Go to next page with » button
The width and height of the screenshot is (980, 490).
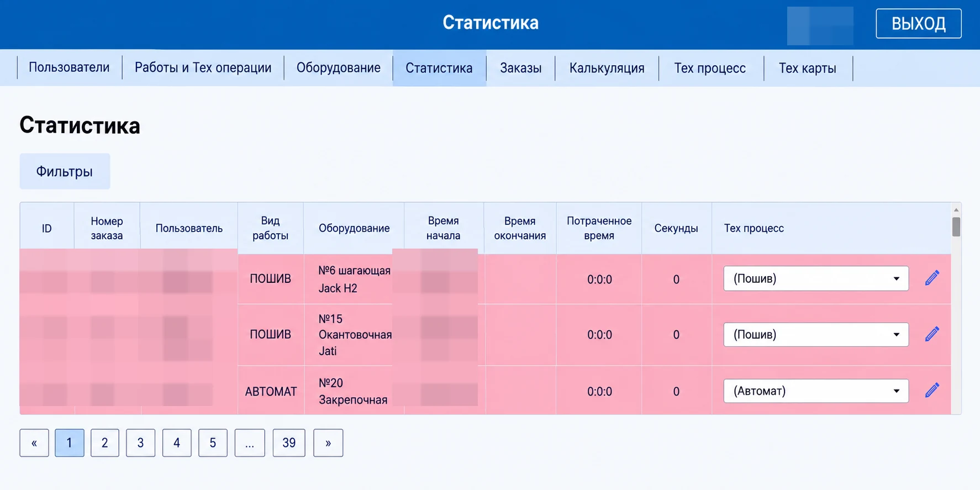pos(328,443)
